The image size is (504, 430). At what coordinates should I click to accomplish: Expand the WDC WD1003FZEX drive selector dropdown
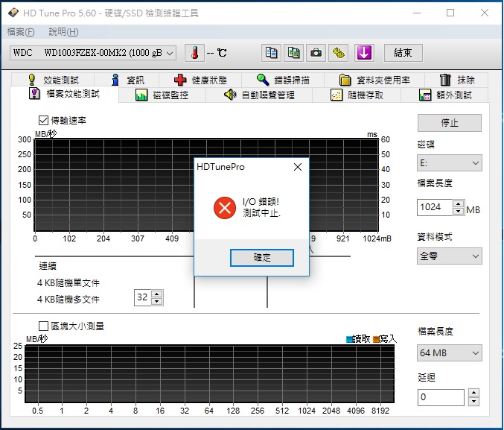pos(93,53)
